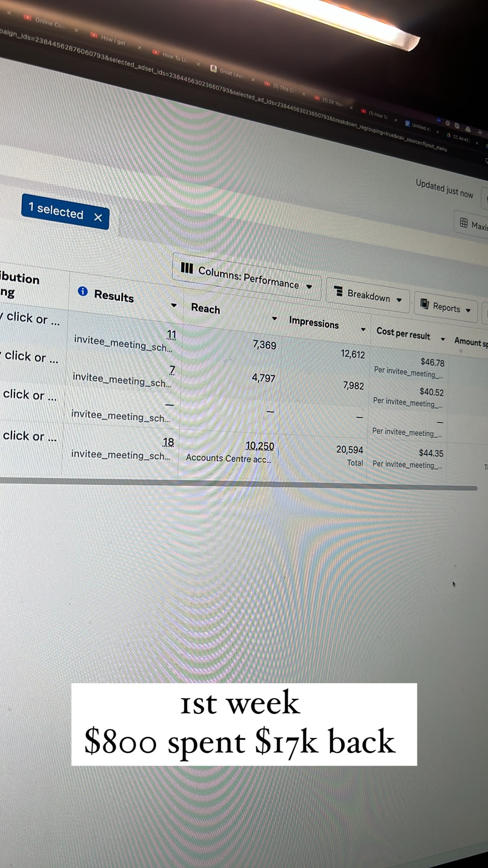Image resolution: width=488 pixels, height=868 pixels.
Task: Click the Reach cell 4,797
Action: pos(263,378)
